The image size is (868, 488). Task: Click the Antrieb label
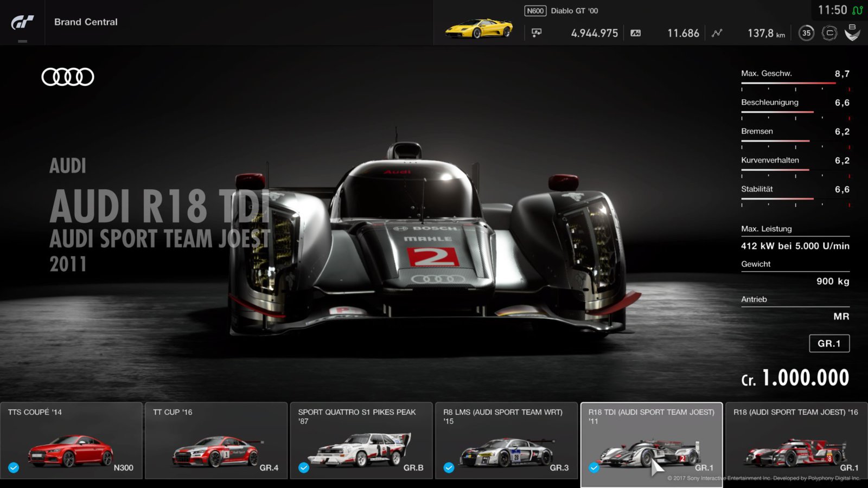(754, 299)
